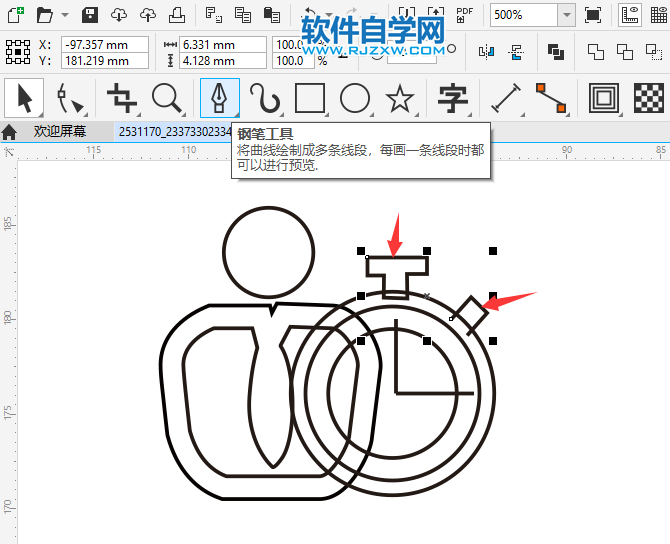The image size is (670, 544).
Task: Click the Copy icon in the standard toolbar
Action: 243,15
